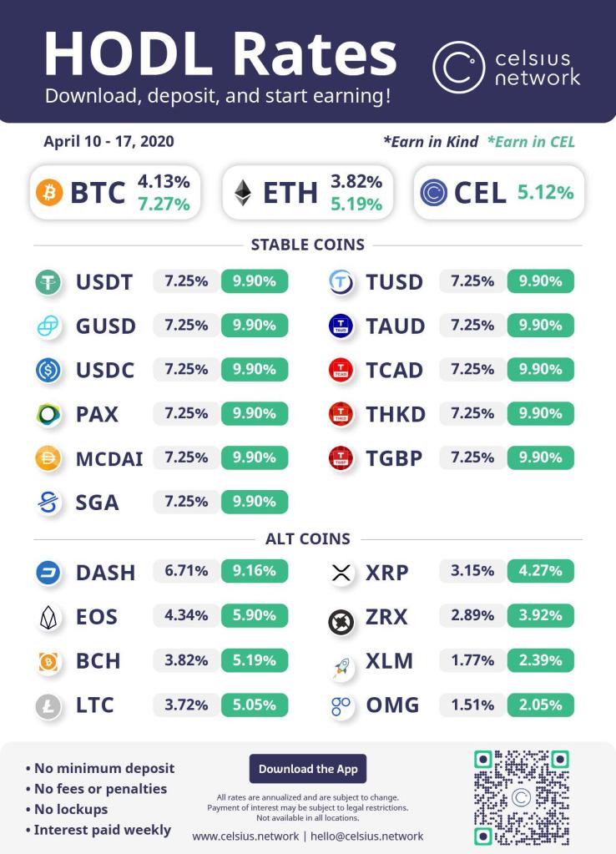This screenshot has height=854, width=616.
Task: Click the XRP cross-shaped icon
Action: pos(341,573)
